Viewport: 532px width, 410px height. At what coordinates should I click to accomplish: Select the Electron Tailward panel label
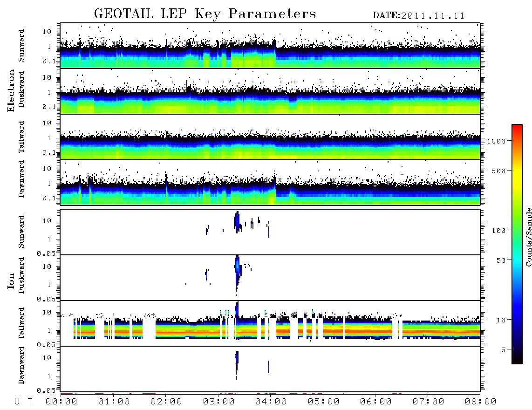tap(21, 137)
